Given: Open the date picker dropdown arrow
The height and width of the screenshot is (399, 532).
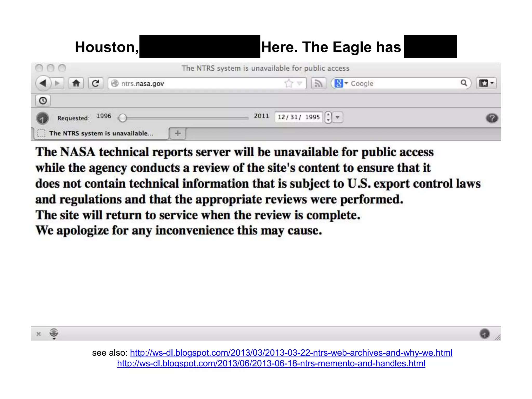Looking at the screenshot, I should tap(338, 117).
